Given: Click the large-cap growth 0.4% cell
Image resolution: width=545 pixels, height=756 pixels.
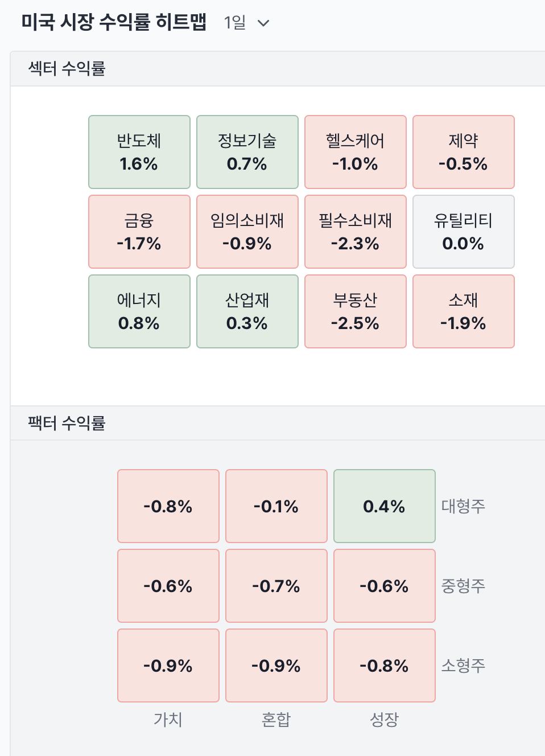Looking at the screenshot, I should pyautogui.click(x=385, y=506).
